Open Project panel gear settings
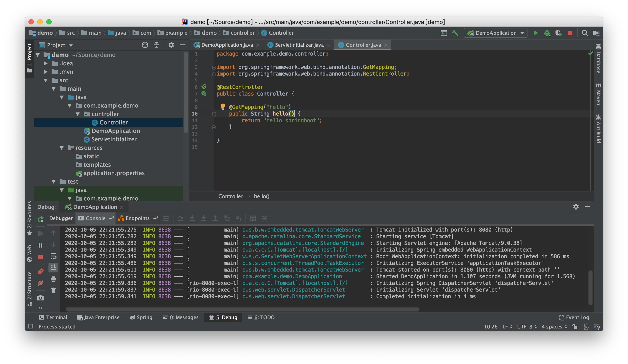Viewport: 628px width, 364px height. click(x=171, y=45)
